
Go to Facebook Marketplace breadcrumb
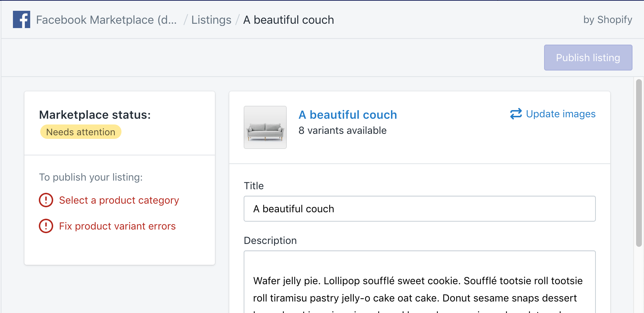(x=106, y=20)
